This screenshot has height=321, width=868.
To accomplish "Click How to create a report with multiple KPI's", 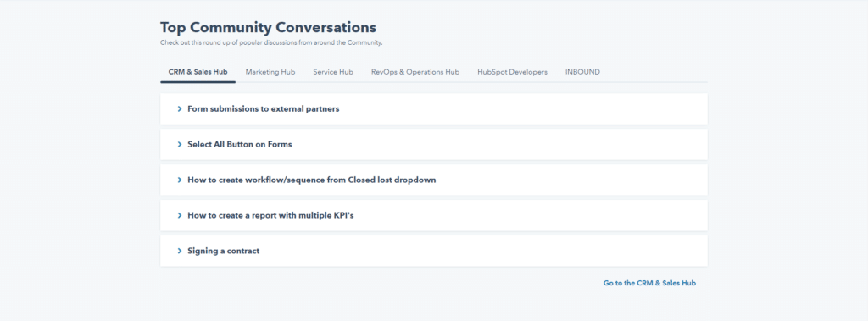I will pyautogui.click(x=270, y=215).
